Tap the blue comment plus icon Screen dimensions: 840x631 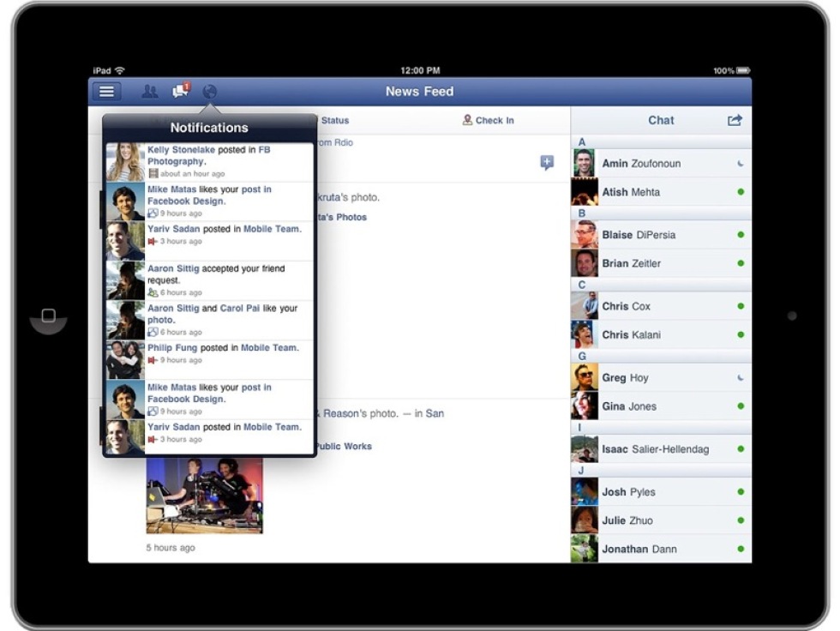547,163
